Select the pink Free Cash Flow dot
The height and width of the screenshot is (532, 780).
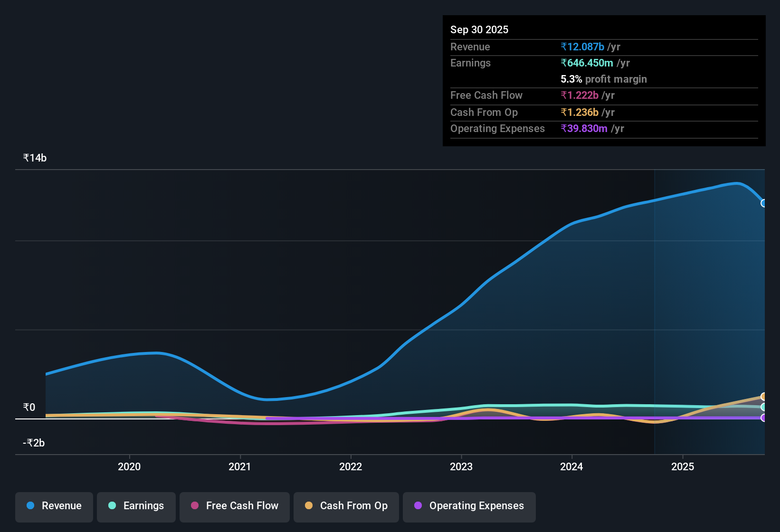point(194,506)
